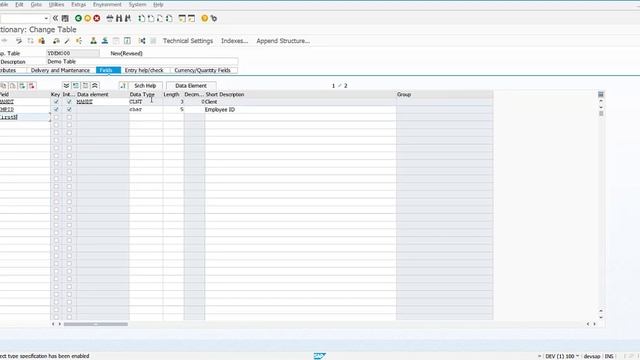Open the Goto menu
This screenshot has height=360, width=640.
[x=36, y=4]
